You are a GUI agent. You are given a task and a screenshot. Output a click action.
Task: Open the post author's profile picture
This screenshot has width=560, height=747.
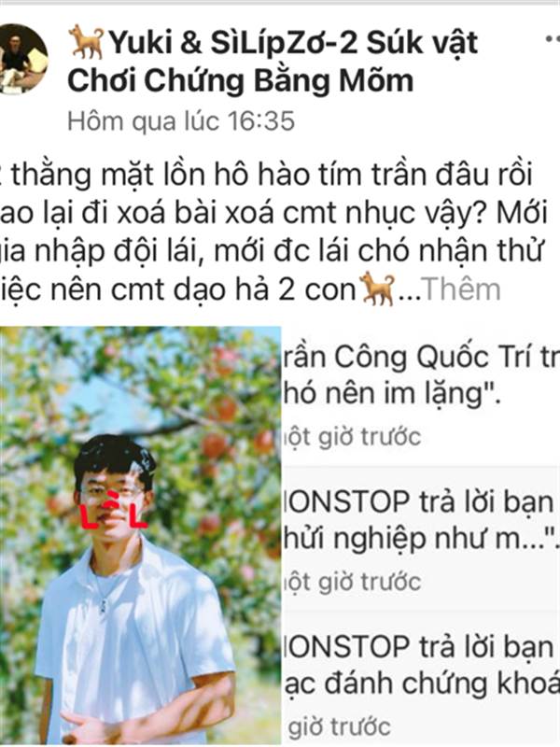(21, 59)
